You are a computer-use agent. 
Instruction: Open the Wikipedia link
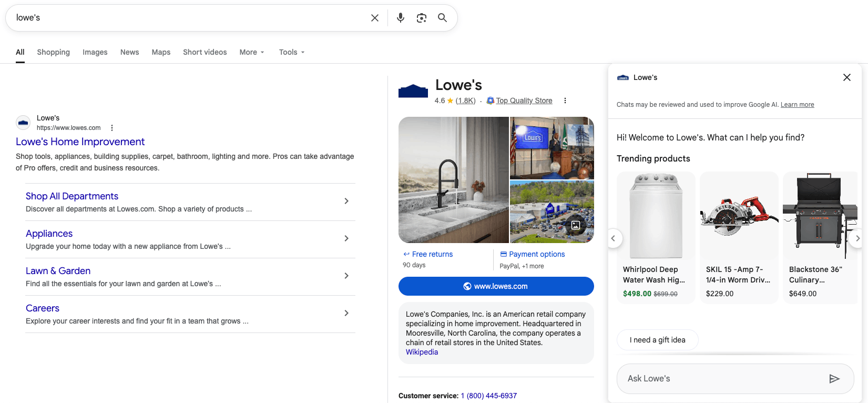pyautogui.click(x=422, y=352)
